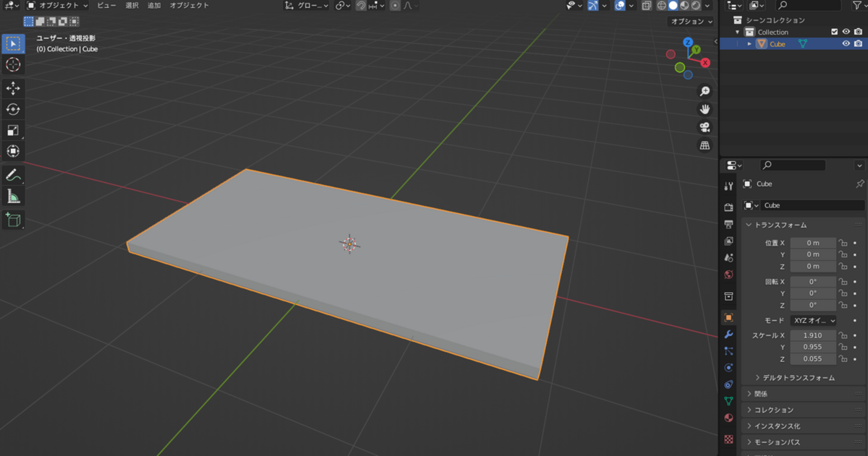The image size is (868, 456).
Task: Open the Object Constraints properties tab
Action: click(728, 384)
